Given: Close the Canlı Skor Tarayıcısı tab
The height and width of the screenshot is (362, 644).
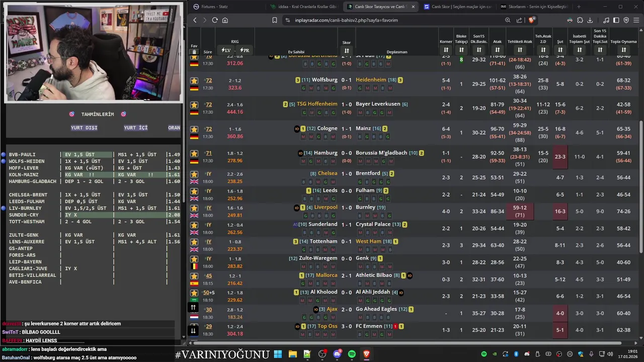Looking at the screenshot, I should coord(413,7).
